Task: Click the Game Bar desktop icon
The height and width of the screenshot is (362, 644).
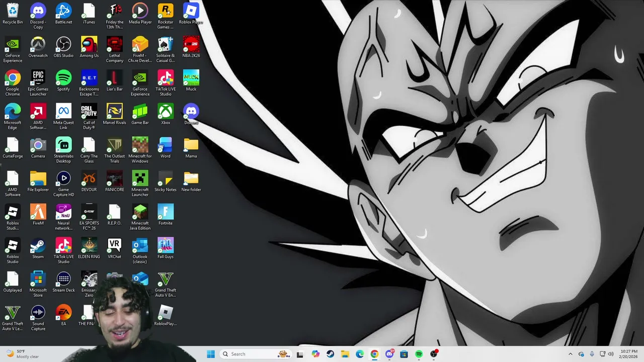Action: coord(140,115)
